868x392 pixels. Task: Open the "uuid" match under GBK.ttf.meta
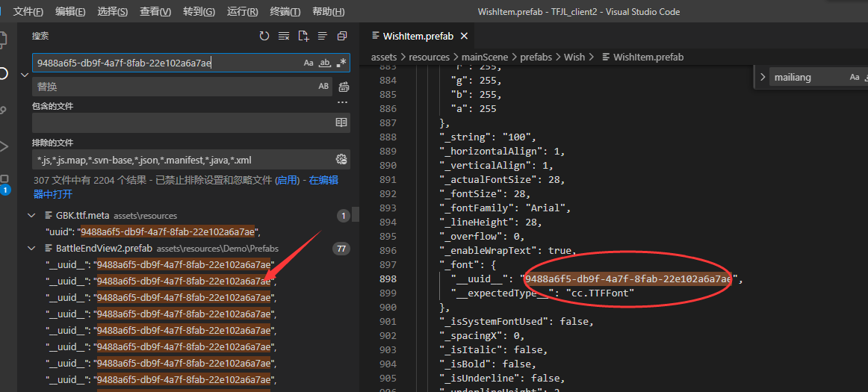point(153,231)
